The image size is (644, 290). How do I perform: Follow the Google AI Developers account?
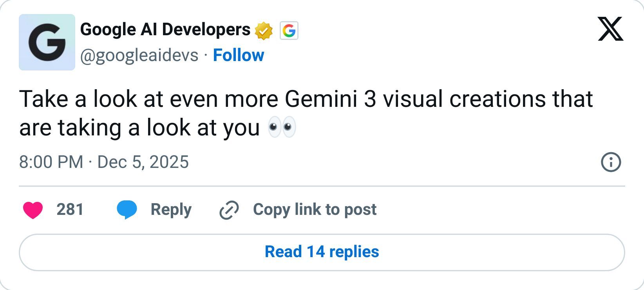tap(238, 56)
